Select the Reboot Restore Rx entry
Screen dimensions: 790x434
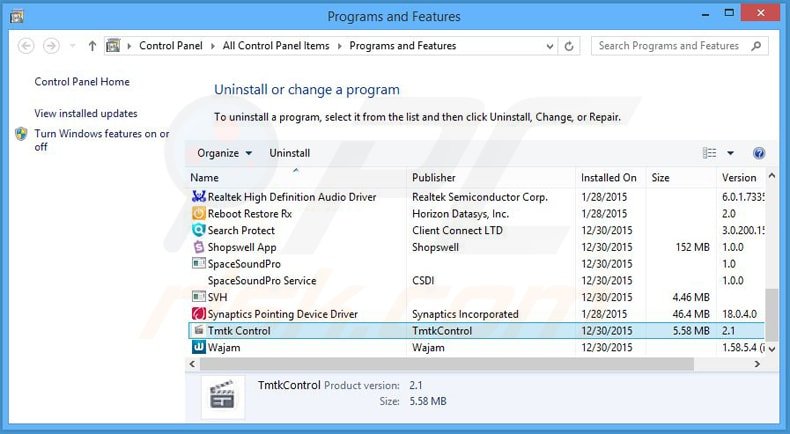click(476, 213)
